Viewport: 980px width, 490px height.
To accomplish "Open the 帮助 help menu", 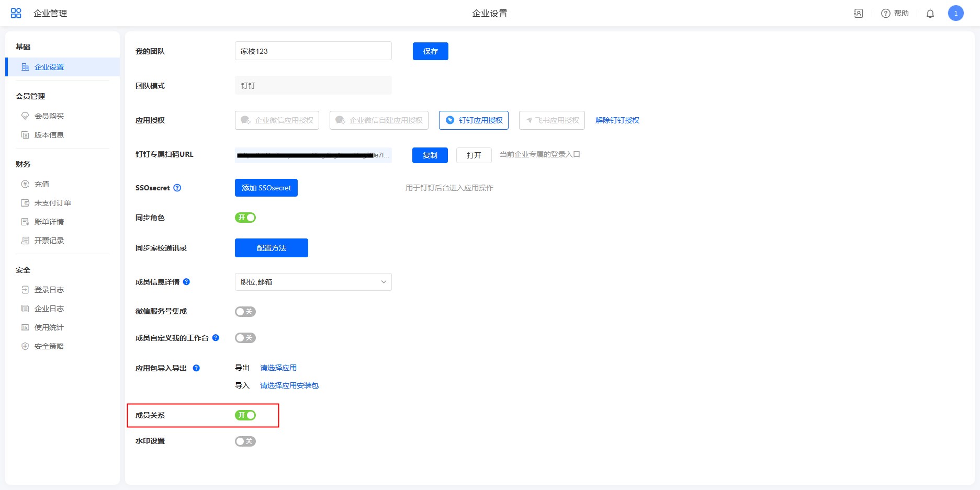I will 895,14.
